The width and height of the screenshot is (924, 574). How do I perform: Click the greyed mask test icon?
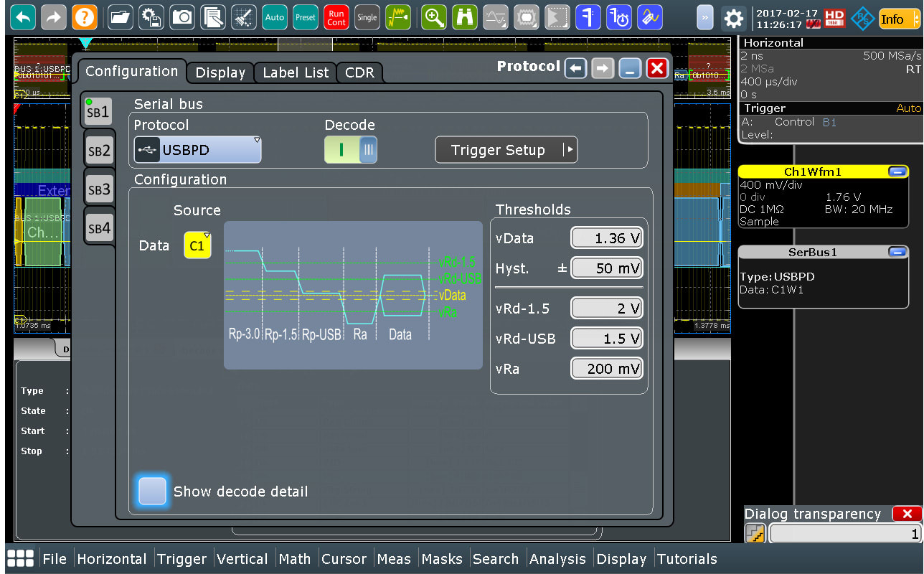527,17
